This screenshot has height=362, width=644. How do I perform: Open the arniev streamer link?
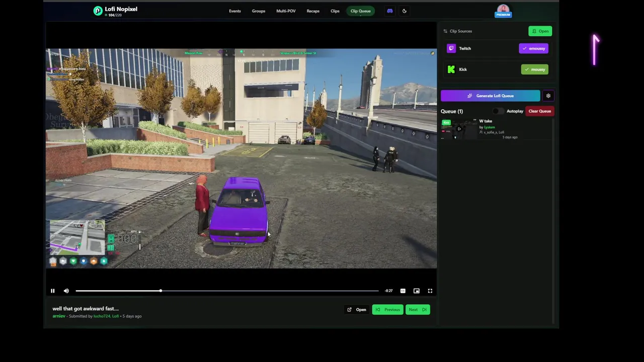click(x=59, y=316)
